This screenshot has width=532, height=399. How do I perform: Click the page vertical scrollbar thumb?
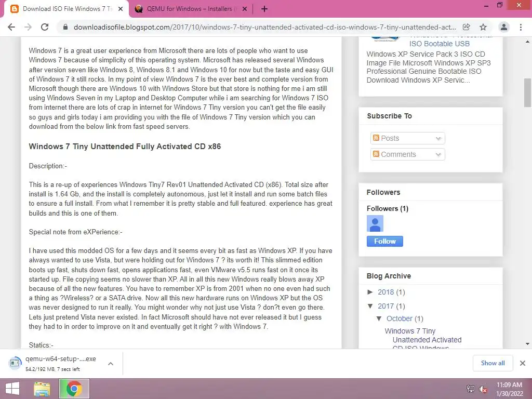[528, 92]
